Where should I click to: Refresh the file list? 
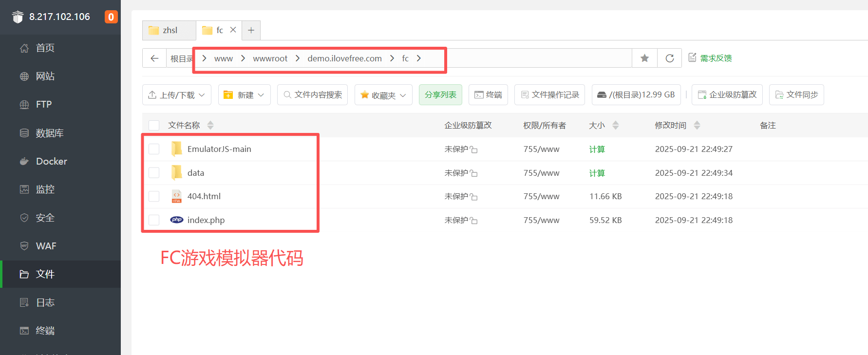pos(669,58)
